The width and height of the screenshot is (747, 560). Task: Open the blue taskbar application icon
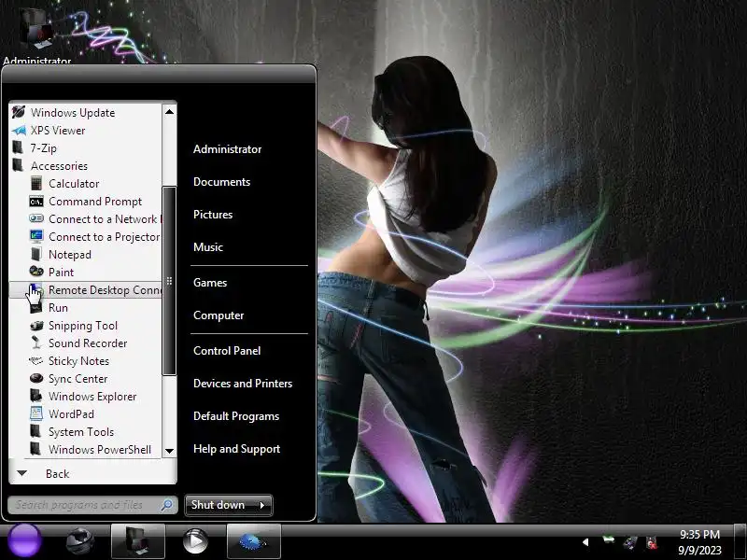(x=253, y=541)
